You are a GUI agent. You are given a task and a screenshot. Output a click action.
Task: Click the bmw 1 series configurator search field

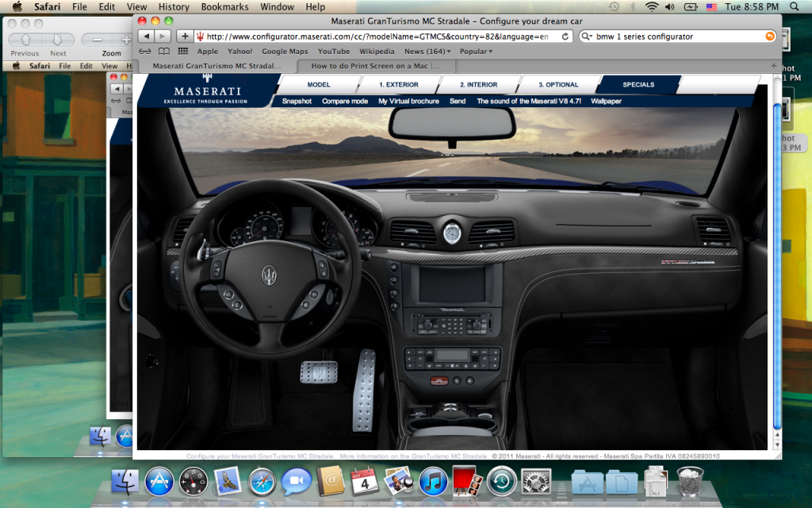pyautogui.click(x=679, y=37)
